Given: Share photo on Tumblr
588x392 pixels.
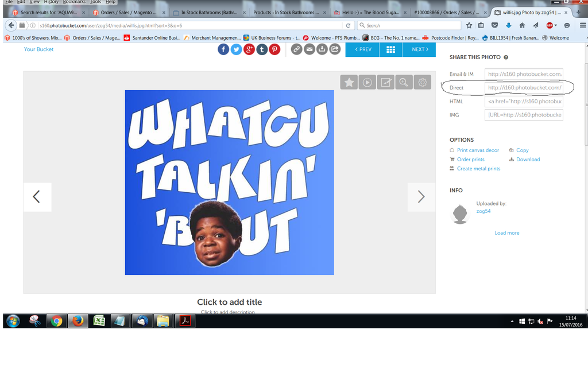Looking at the screenshot, I should click(x=262, y=49).
